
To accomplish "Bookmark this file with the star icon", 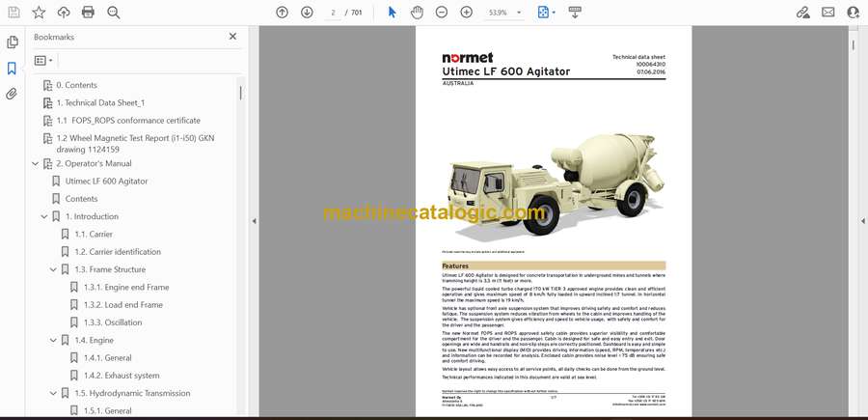I will tap(39, 13).
